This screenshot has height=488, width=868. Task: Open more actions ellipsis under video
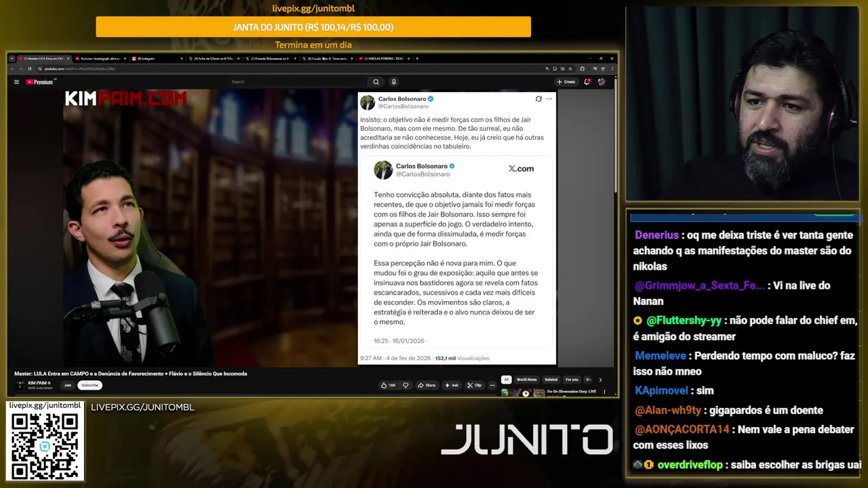coord(492,385)
